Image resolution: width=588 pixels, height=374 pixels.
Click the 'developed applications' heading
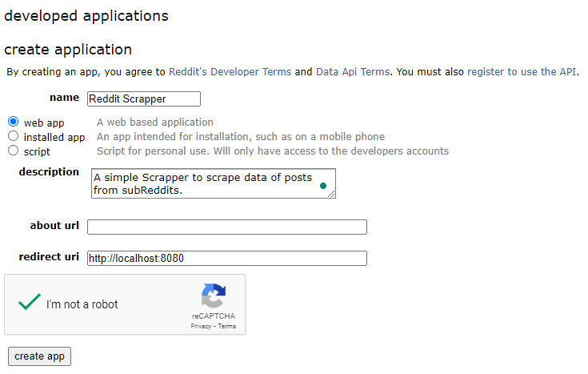86,16
